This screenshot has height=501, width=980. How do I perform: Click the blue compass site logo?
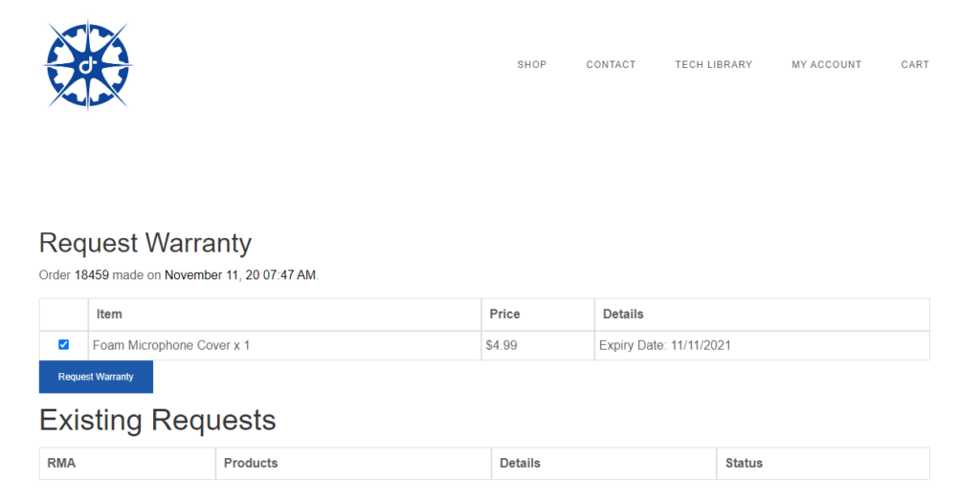click(x=88, y=65)
